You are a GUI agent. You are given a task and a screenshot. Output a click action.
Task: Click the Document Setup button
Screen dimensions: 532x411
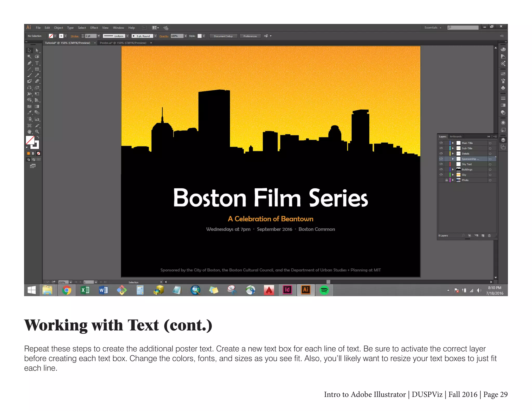click(x=223, y=36)
